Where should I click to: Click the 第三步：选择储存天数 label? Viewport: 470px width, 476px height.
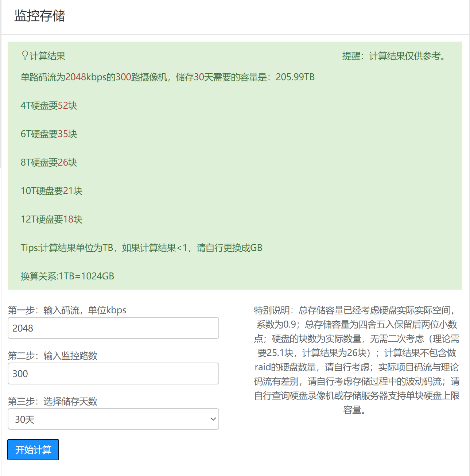coord(53,402)
